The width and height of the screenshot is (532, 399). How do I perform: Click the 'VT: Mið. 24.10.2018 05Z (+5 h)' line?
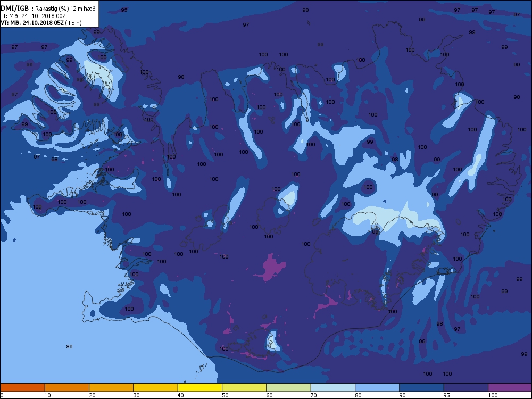[x=41, y=23]
